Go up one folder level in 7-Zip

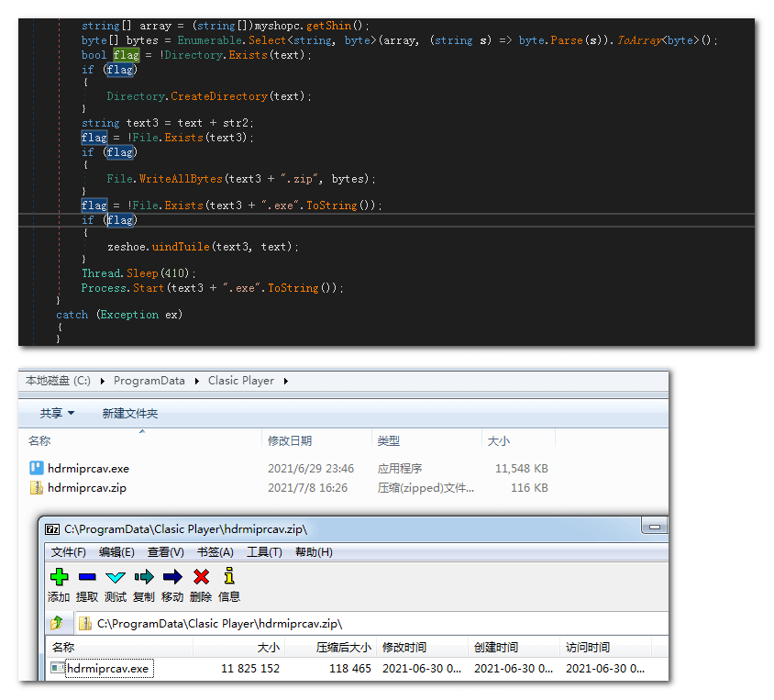[57, 623]
